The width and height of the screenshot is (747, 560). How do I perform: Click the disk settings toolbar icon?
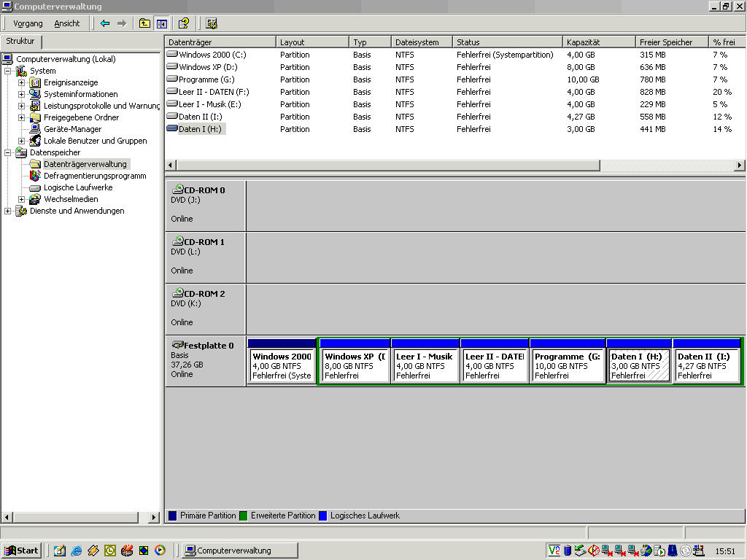click(212, 23)
